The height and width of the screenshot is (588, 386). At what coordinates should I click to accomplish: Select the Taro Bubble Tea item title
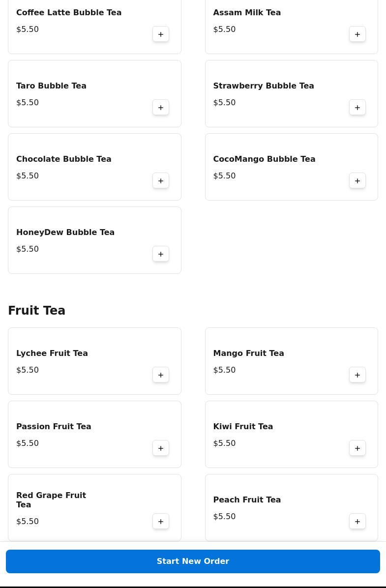coord(51,86)
